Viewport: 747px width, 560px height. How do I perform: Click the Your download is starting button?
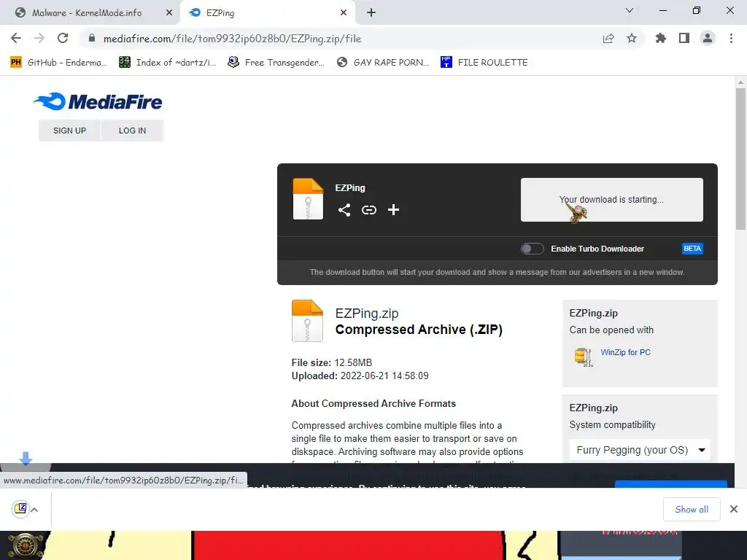pos(612,200)
